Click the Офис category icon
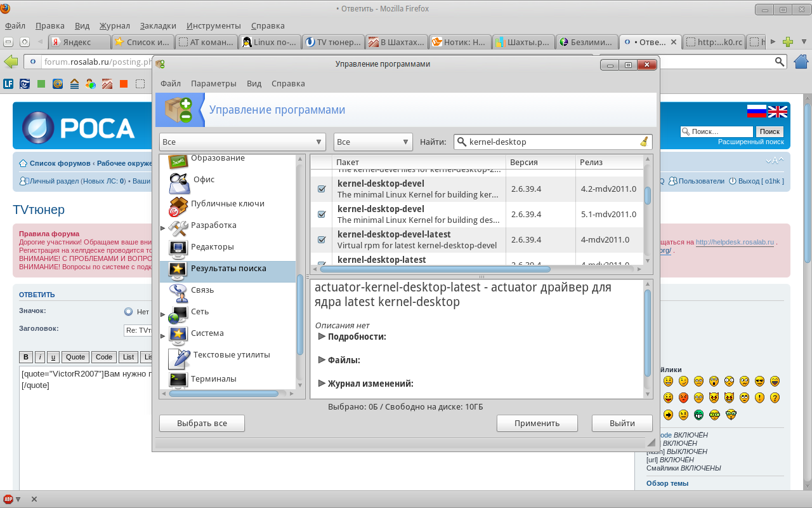The width and height of the screenshot is (812, 508). click(x=179, y=184)
